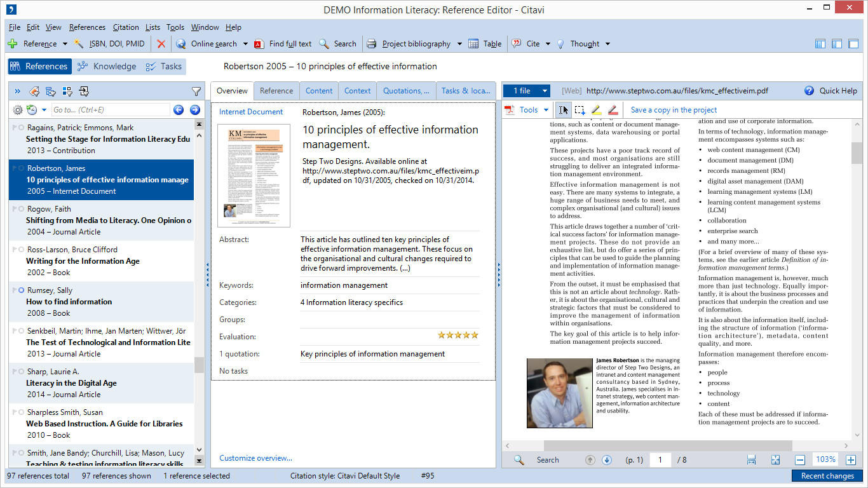Viewport: 868px width, 488px height.
Task: Set rating to five stars in Evaluation
Action: click(x=475, y=335)
